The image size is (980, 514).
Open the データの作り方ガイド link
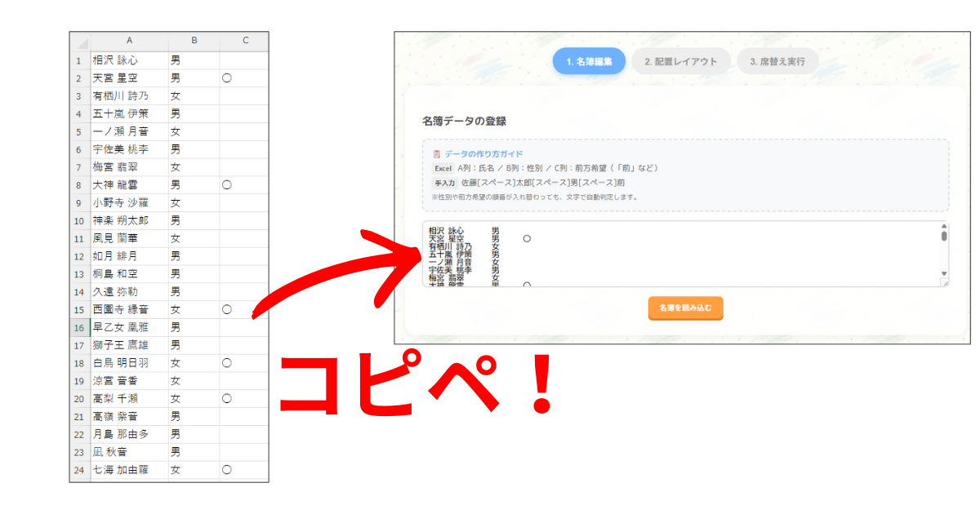point(483,154)
